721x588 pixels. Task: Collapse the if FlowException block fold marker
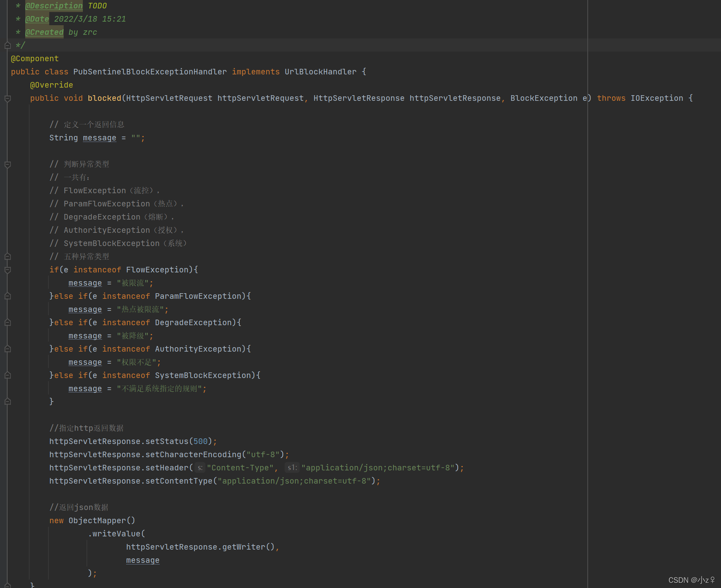coord(8,270)
